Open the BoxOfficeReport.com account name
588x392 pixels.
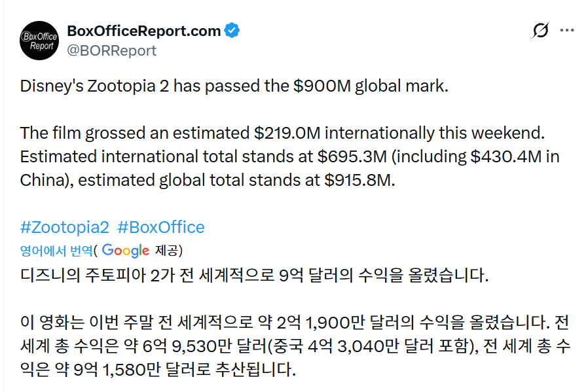pos(143,31)
